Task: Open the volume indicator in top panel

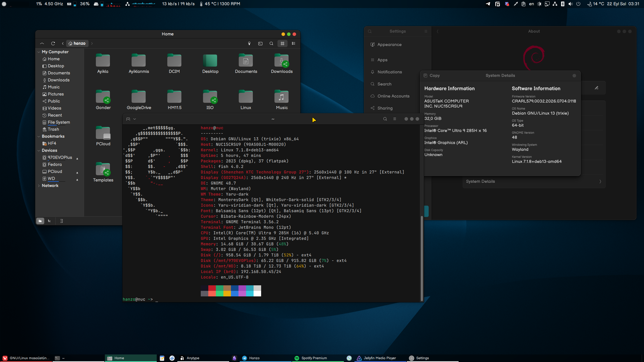Action: point(571,4)
